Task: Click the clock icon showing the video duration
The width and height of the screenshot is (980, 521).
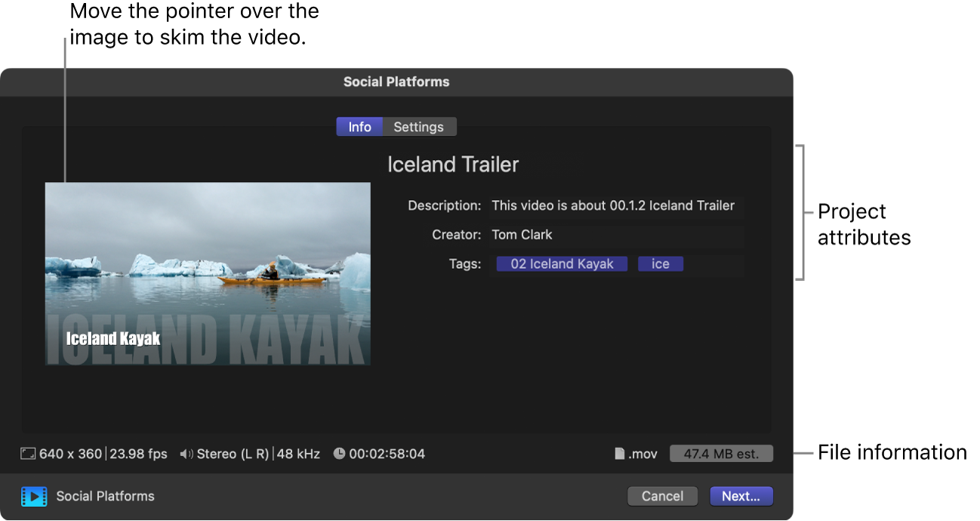Action: (340, 453)
